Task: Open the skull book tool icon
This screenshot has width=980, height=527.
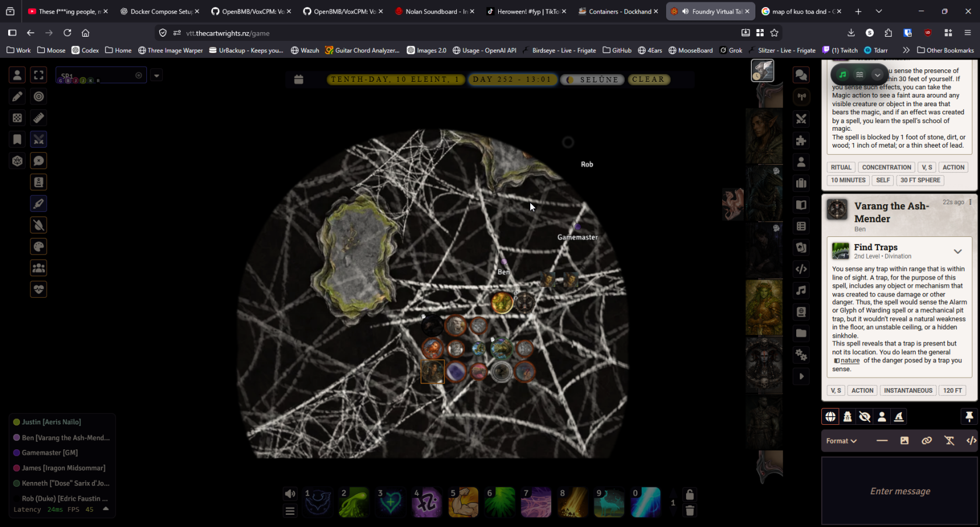Action: click(x=38, y=182)
